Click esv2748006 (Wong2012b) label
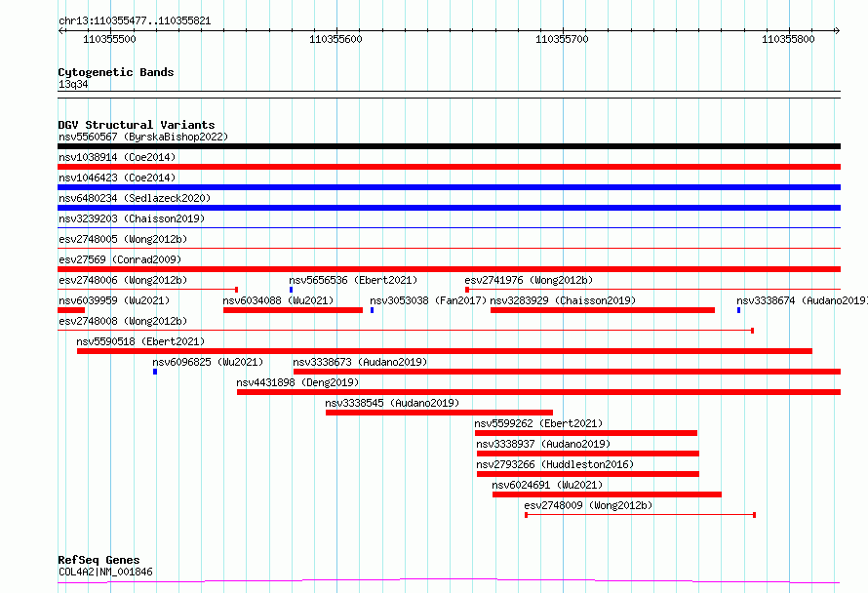The height and width of the screenshot is (593, 868). pos(123,280)
